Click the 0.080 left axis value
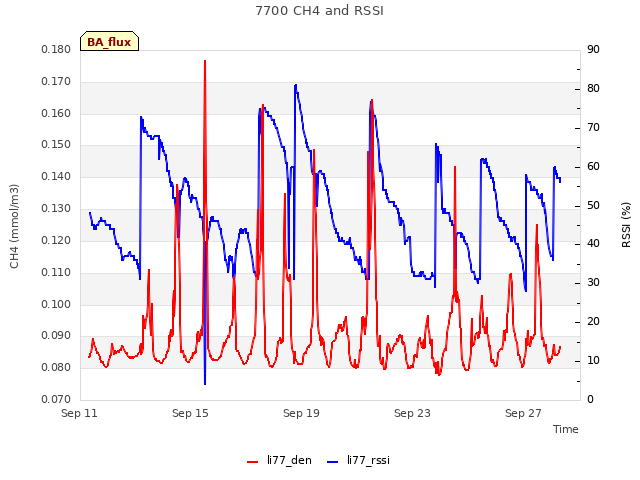The width and height of the screenshot is (640, 480). tap(56, 368)
